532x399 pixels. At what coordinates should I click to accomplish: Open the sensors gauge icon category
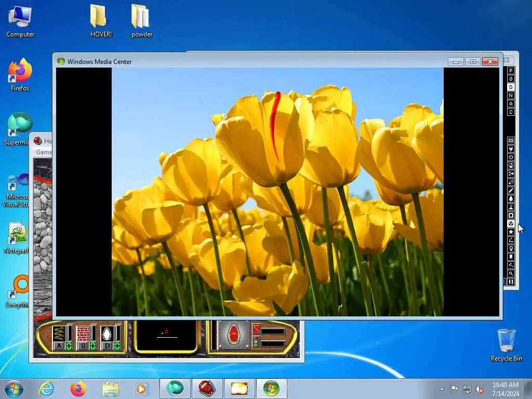[511, 165]
